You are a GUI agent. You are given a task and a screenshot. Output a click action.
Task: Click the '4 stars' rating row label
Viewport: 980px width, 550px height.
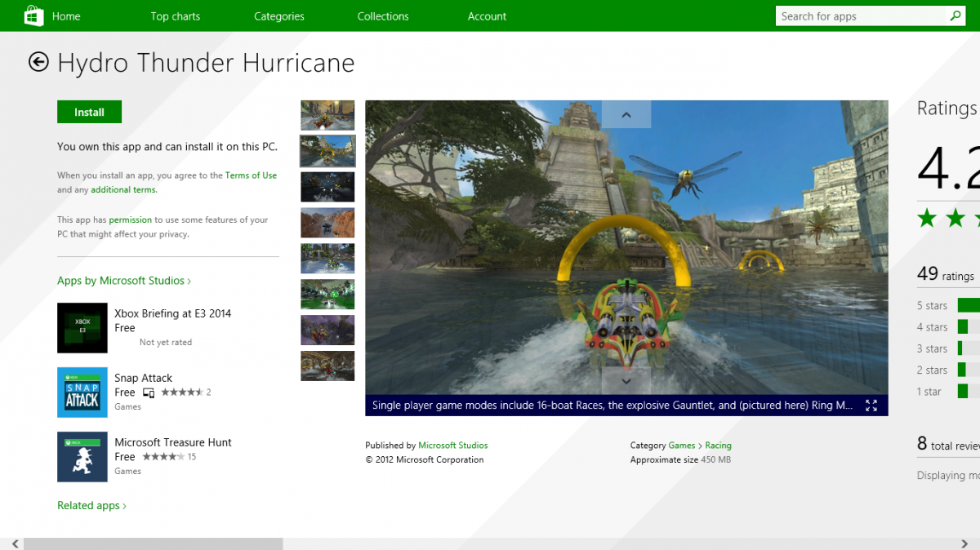932,327
